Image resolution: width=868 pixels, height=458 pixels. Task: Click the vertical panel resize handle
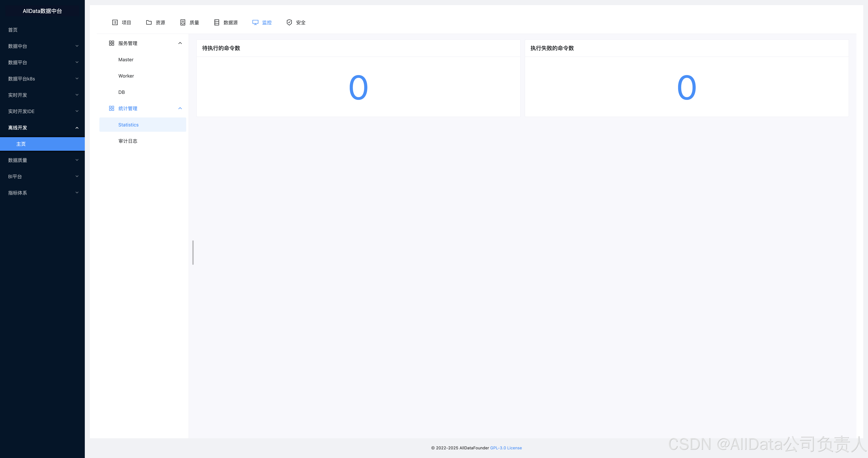[x=193, y=252]
